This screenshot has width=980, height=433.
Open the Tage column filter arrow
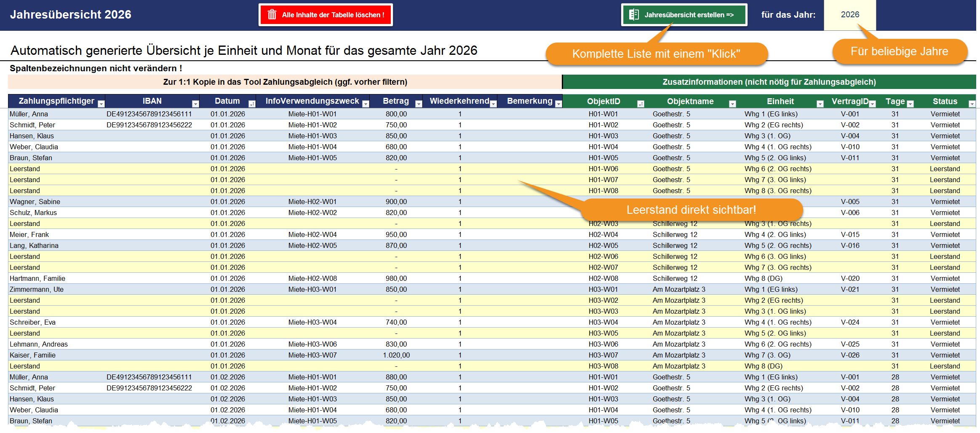[910, 104]
